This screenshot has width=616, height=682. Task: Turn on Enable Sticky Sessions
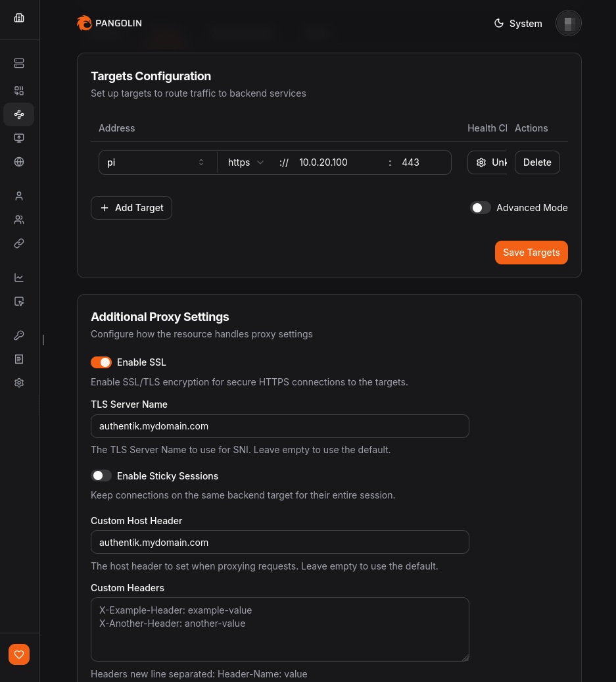coord(101,475)
